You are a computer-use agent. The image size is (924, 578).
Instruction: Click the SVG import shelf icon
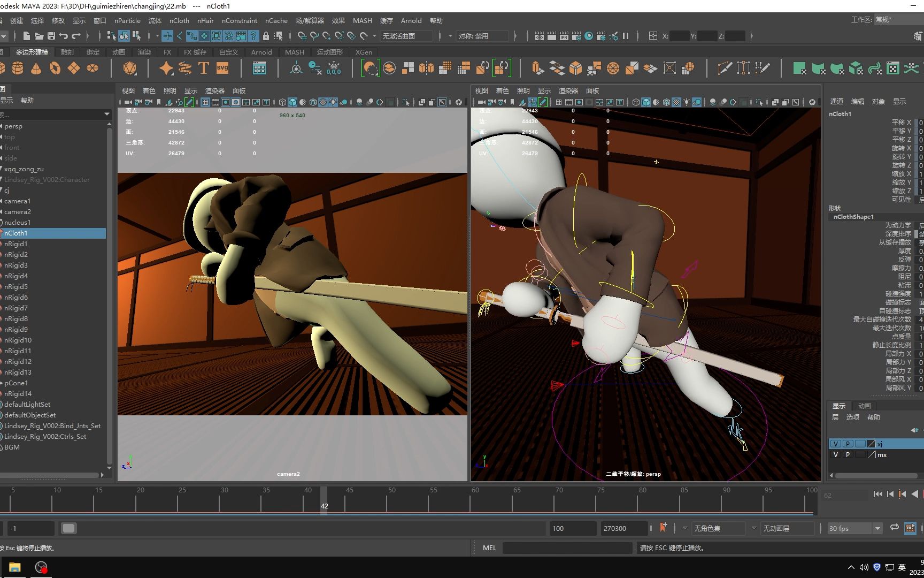[222, 68]
